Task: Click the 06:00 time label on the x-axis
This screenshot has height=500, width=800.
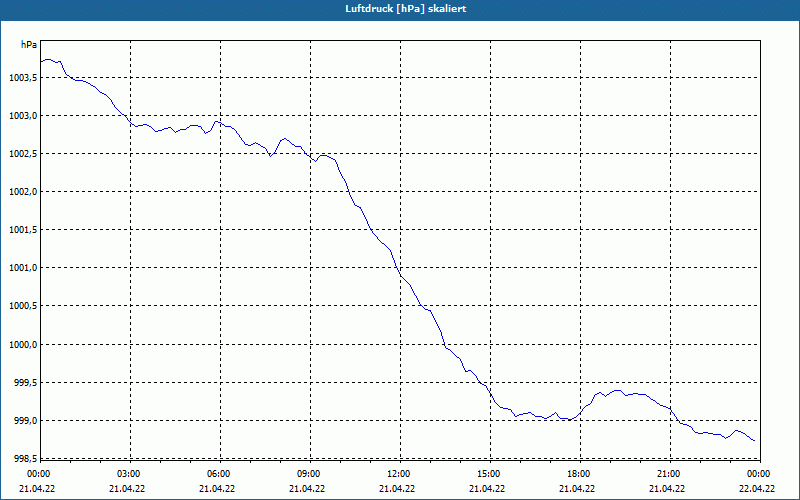Action: coord(220,474)
